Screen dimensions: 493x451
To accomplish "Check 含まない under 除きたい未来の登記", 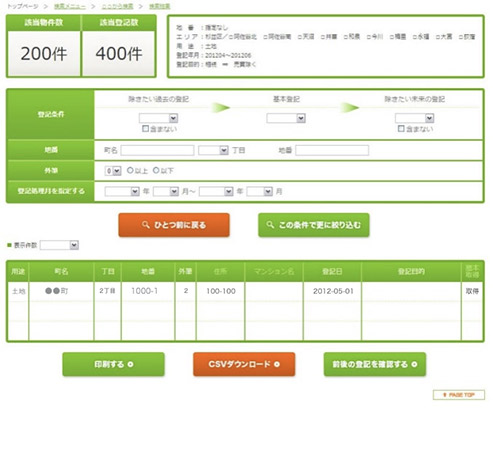I will pyautogui.click(x=401, y=128).
